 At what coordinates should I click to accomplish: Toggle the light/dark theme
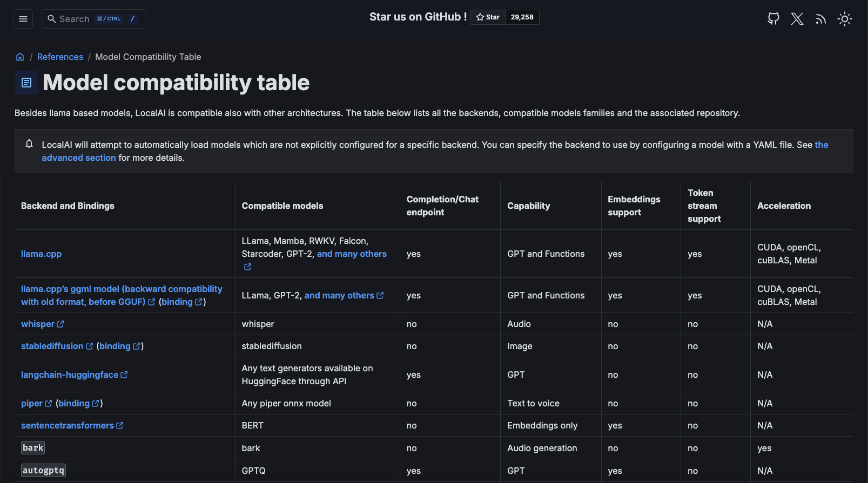pyautogui.click(x=844, y=19)
